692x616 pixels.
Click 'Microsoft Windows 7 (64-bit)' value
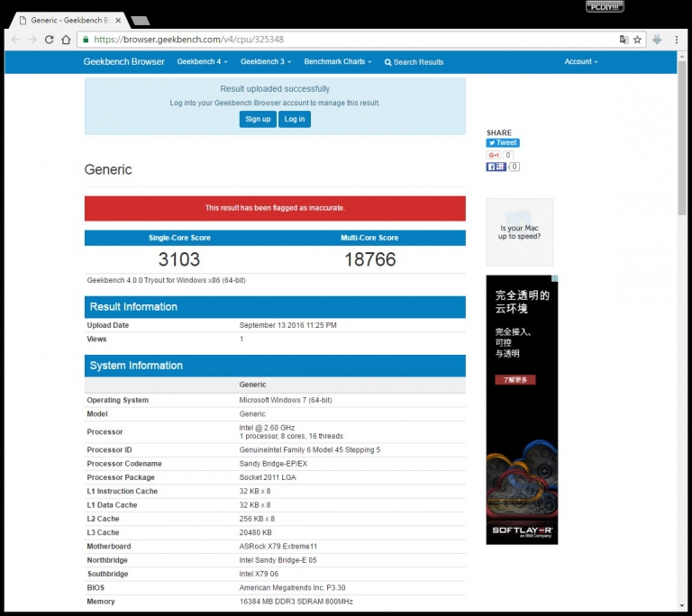(x=286, y=400)
